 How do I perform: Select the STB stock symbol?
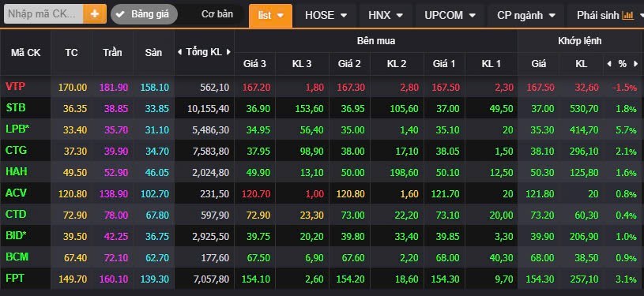pyautogui.click(x=16, y=108)
